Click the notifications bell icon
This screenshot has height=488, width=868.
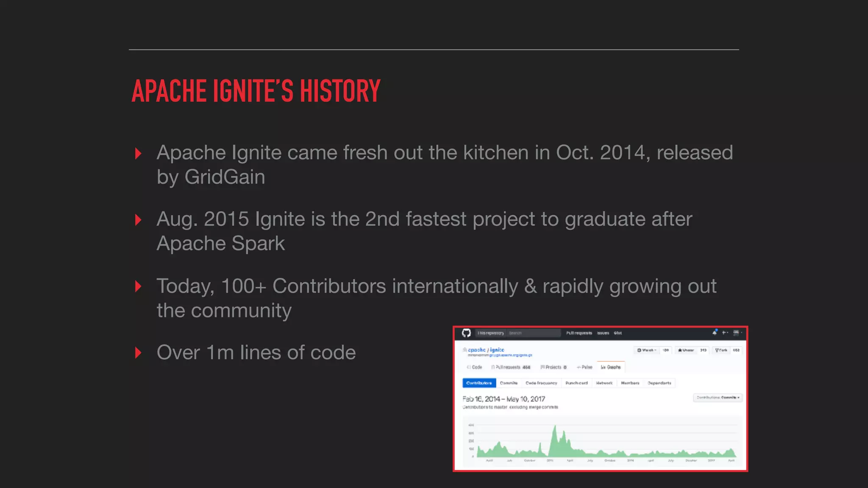point(715,333)
